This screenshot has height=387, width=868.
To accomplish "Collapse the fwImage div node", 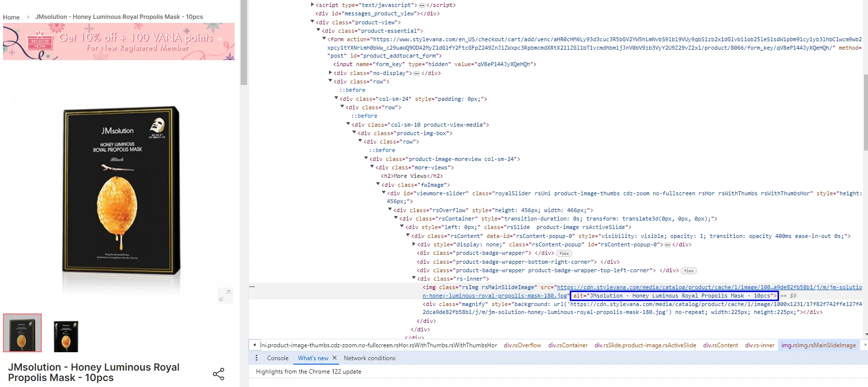I will click(378, 184).
